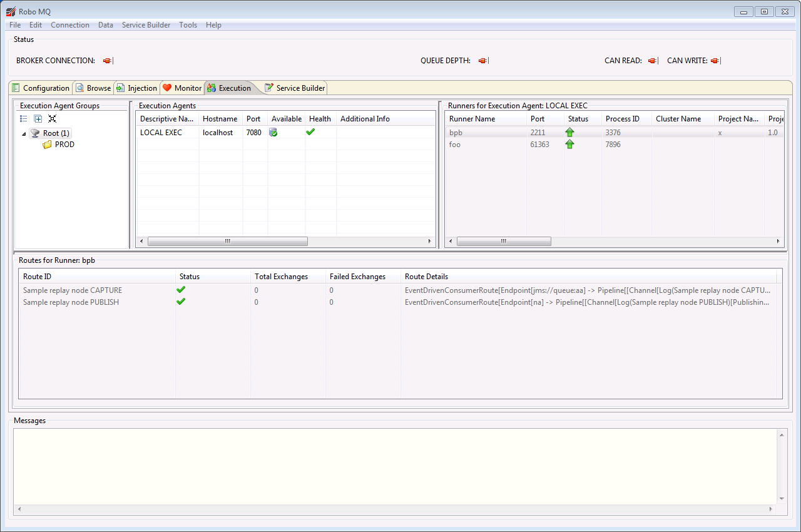Click the green Health checkmark for LOCAL EXEC
Screen dimensions: 801x532
(x=310, y=132)
